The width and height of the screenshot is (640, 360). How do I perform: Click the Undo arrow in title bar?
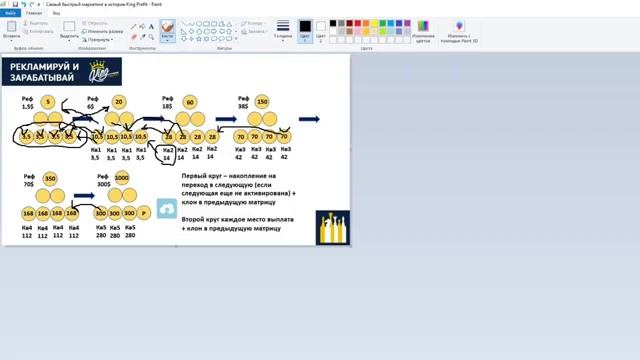click(24, 4)
